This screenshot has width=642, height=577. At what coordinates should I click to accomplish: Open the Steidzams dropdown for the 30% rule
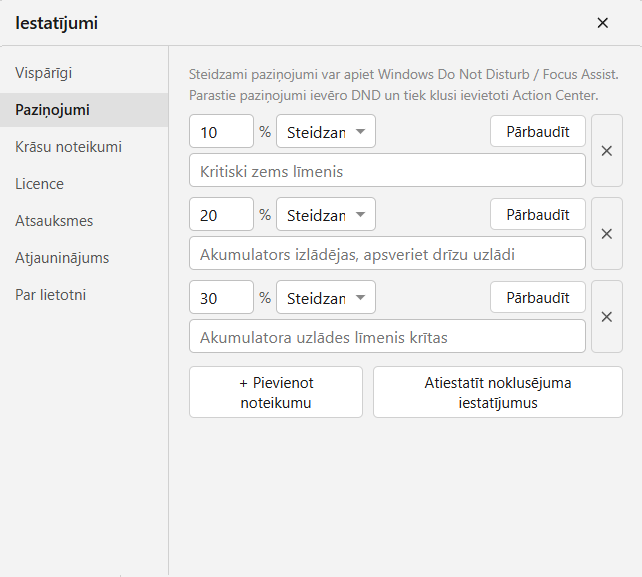point(326,297)
